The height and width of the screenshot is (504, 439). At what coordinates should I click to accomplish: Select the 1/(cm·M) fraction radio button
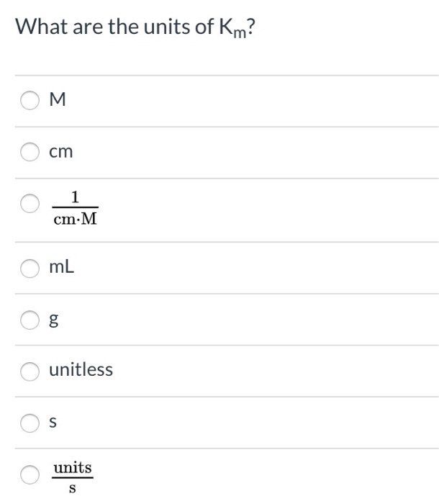tap(30, 203)
